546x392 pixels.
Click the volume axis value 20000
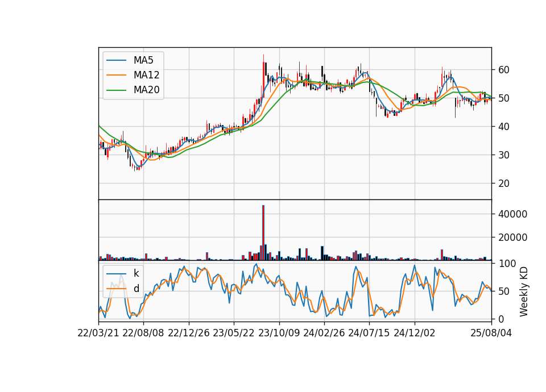pos(512,237)
